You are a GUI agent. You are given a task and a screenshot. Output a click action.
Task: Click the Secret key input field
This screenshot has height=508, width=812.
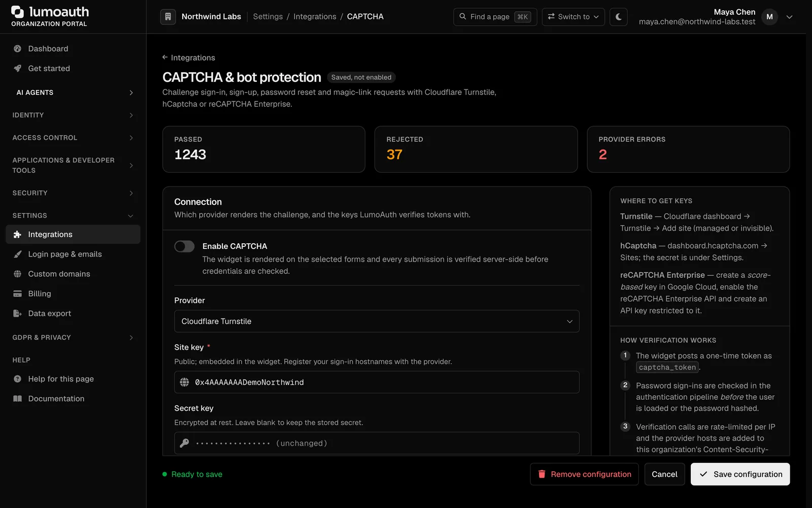click(x=377, y=443)
